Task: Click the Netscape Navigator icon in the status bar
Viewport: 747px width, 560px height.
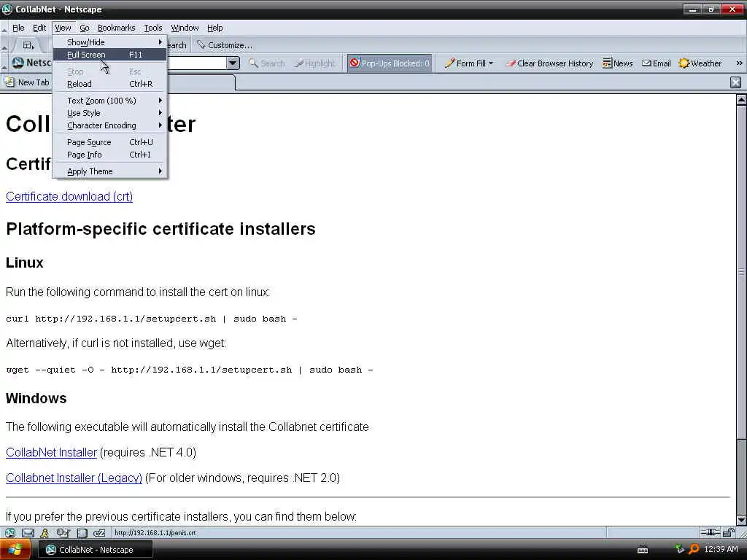Action: point(10,533)
